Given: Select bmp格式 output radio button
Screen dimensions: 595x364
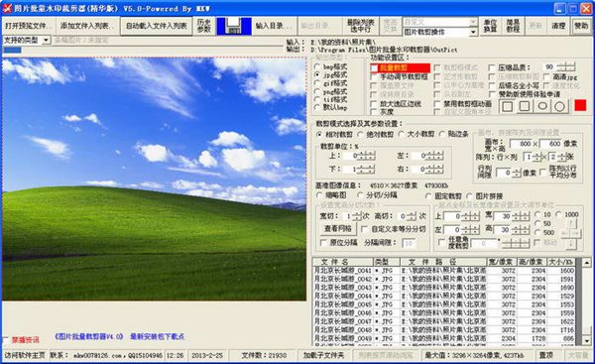Looking at the screenshot, I should coord(317,66).
